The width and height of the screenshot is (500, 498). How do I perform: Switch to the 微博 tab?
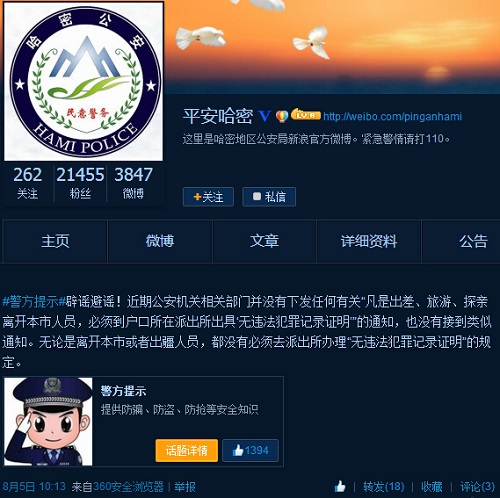[x=160, y=241]
